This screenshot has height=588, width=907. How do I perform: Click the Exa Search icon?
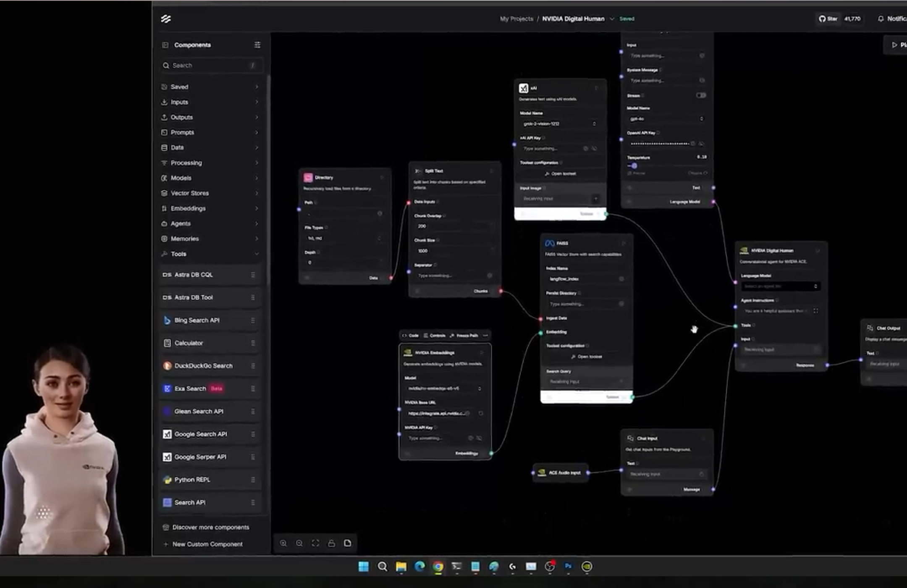tap(167, 388)
